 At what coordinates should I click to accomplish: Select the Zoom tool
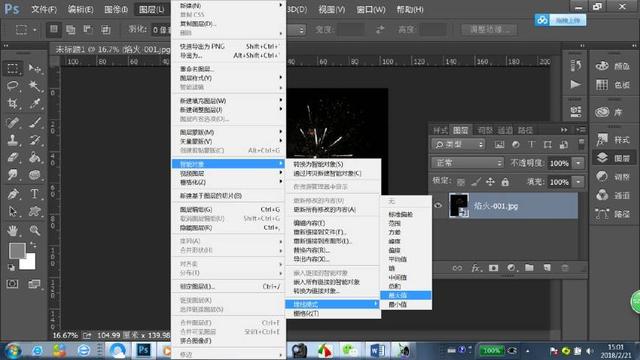click(x=35, y=231)
